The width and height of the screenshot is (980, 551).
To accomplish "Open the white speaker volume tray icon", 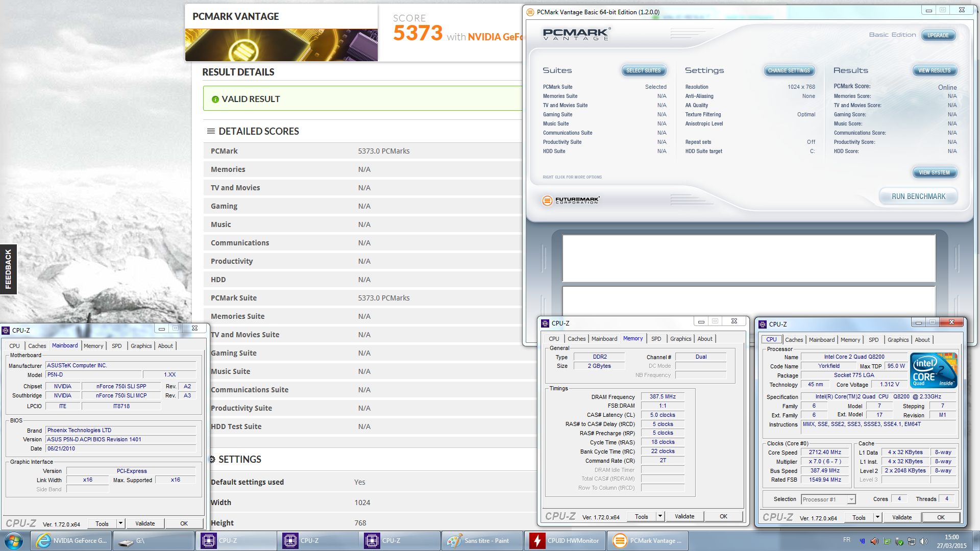I will coord(923,541).
